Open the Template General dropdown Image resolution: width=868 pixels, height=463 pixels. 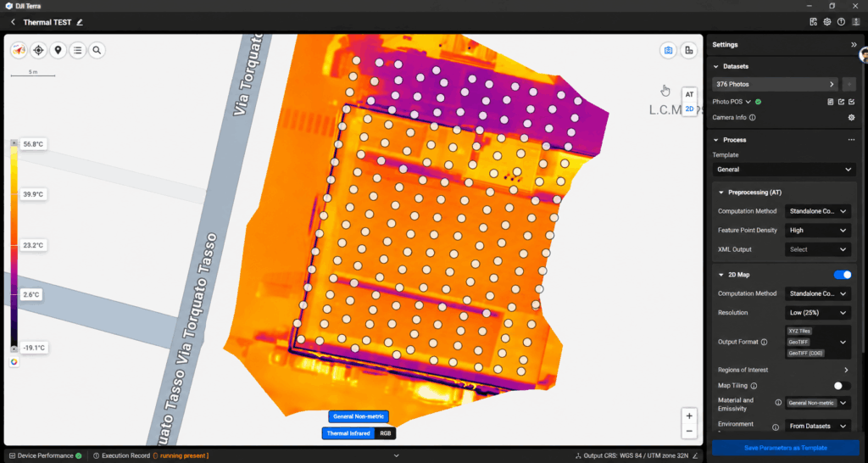tap(784, 170)
